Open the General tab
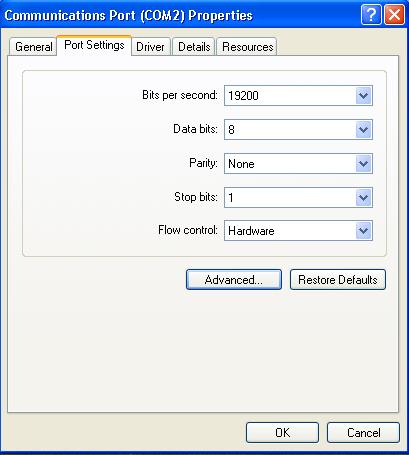Screen dimensions: 409x455 (x=33, y=47)
